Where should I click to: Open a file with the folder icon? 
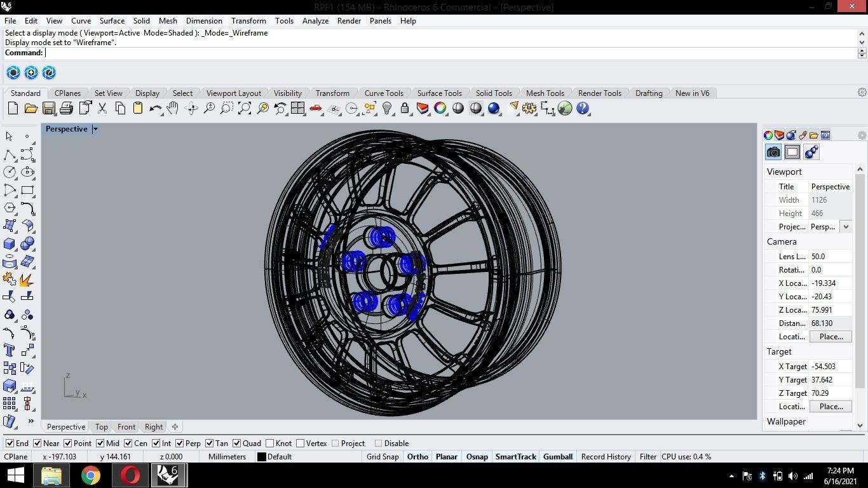pyautogui.click(x=31, y=109)
